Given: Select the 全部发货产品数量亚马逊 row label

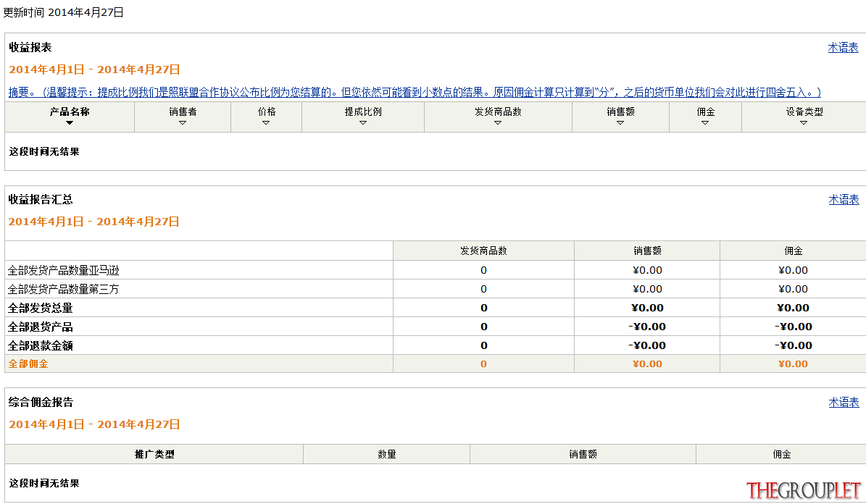Looking at the screenshot, I should click(64, 271).
